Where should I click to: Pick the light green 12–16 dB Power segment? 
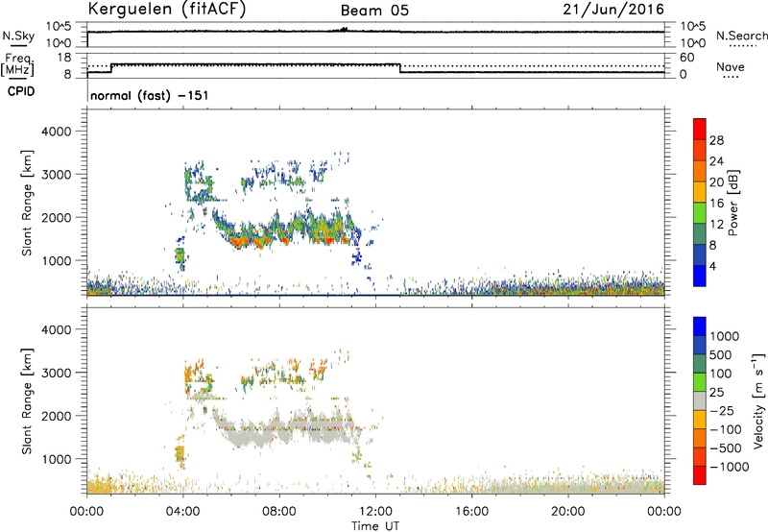click(x=700, y=212)
